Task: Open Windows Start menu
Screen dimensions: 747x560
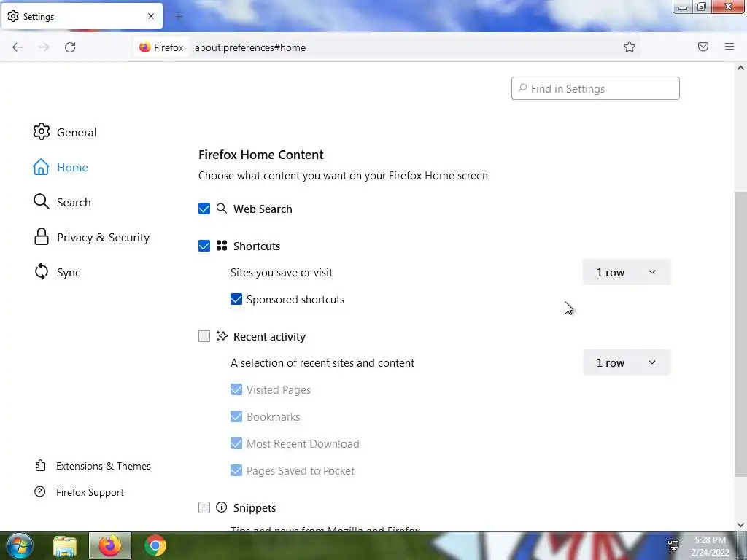Action: 19,545
